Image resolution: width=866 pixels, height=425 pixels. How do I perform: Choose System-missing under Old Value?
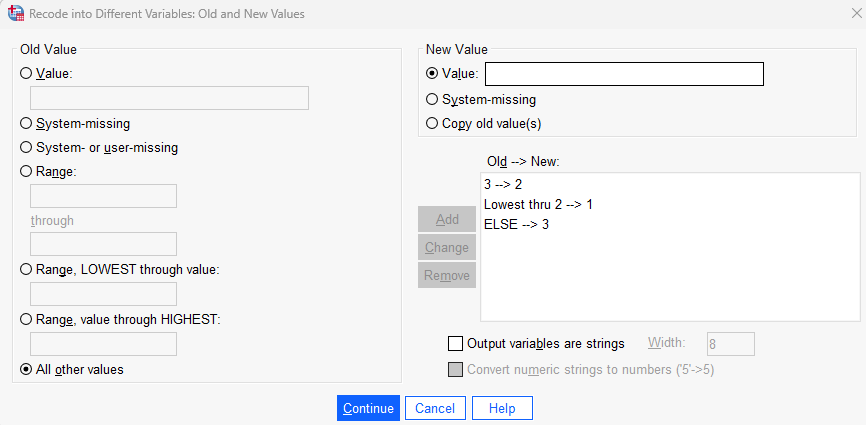[x=26, y=123]
